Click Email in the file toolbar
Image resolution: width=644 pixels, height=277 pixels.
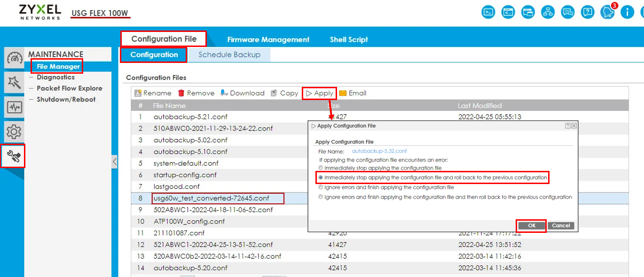coord(353,93)
